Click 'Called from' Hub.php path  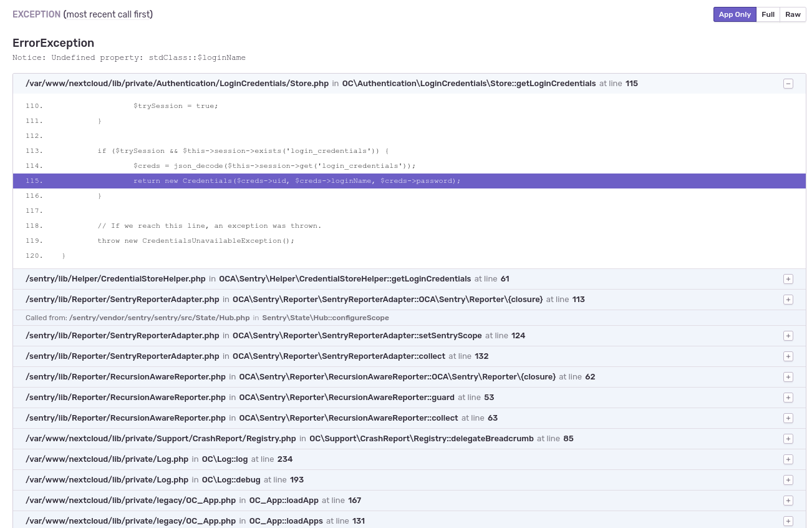point(159,318)
